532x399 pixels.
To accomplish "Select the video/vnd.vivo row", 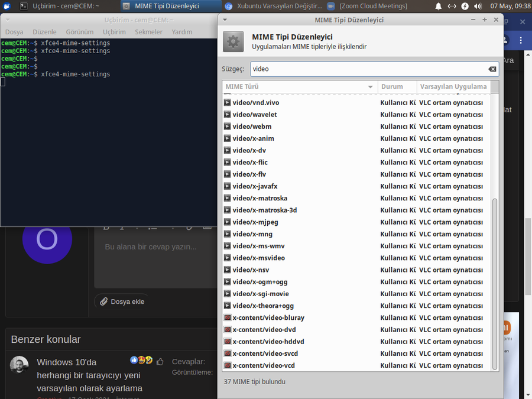I will point(357,102).
